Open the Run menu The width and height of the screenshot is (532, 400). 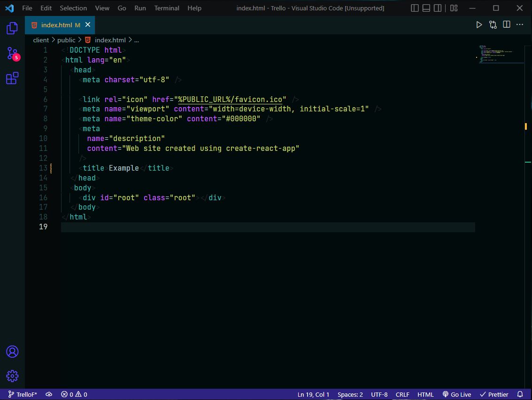140,8
